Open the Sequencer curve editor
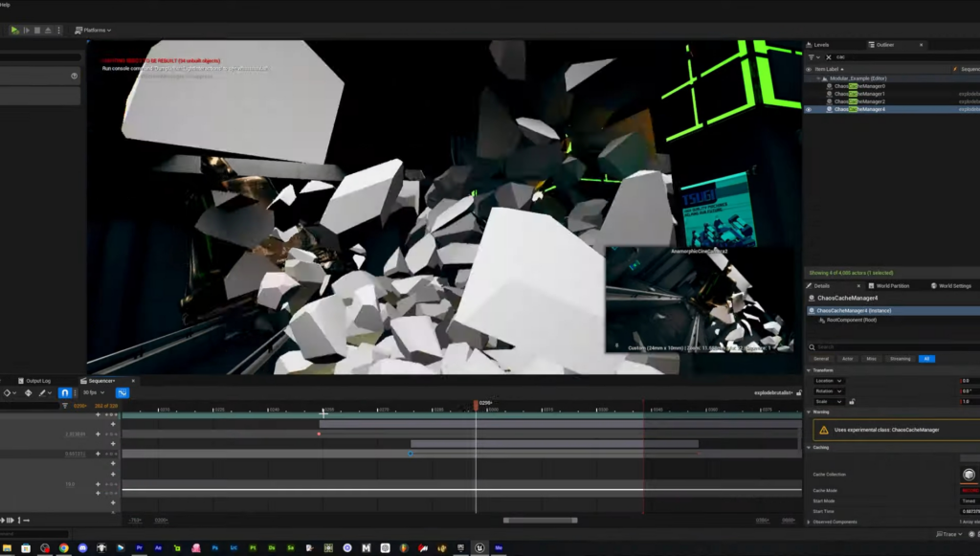The image size is (980, 556). pyautogui.click(x=122, y=392)
